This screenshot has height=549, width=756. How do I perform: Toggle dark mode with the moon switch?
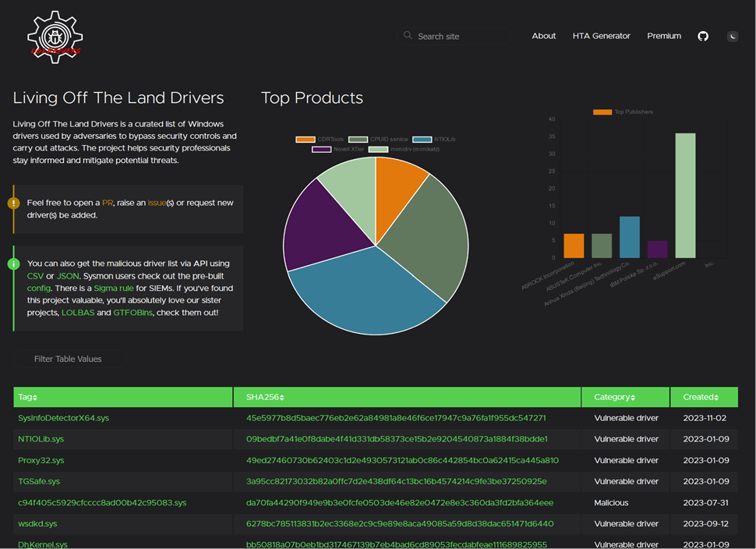[x=732, y=37]
